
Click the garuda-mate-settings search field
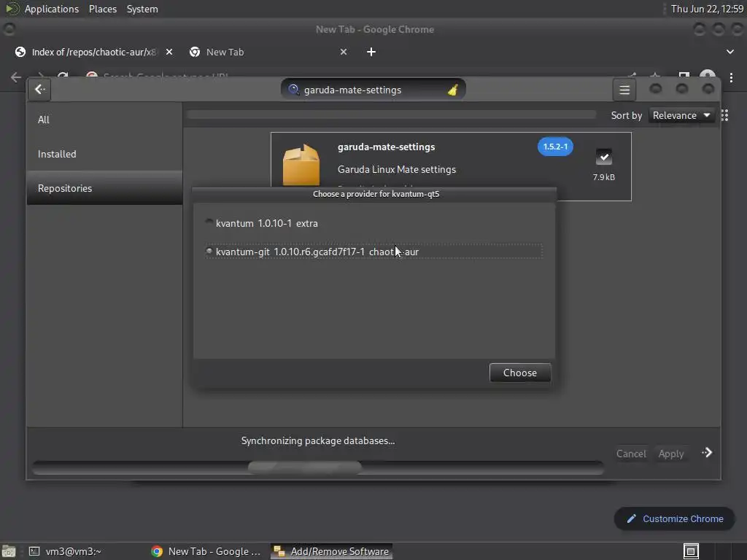pos(373,90)
